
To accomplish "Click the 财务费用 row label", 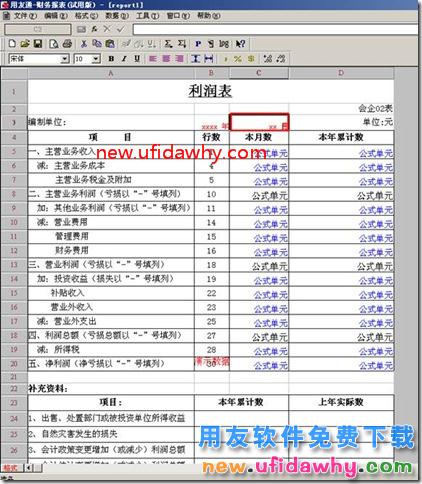I will [72, 250].
